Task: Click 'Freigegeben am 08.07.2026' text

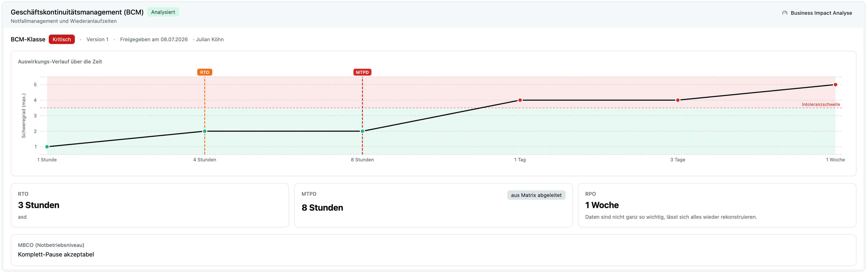Action: [154, 39]
